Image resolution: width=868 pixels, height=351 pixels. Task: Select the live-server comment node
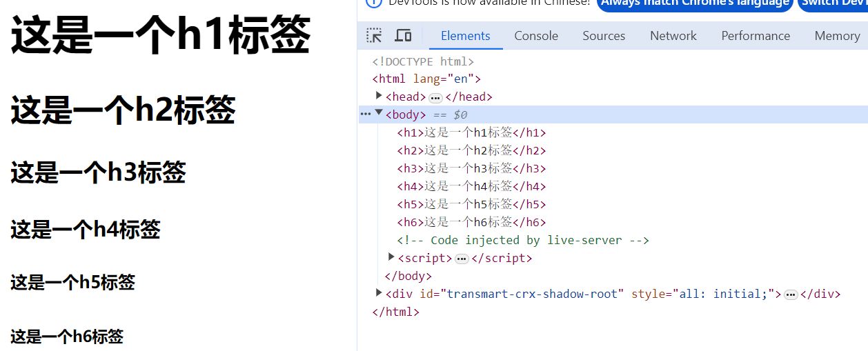(522, 240)
